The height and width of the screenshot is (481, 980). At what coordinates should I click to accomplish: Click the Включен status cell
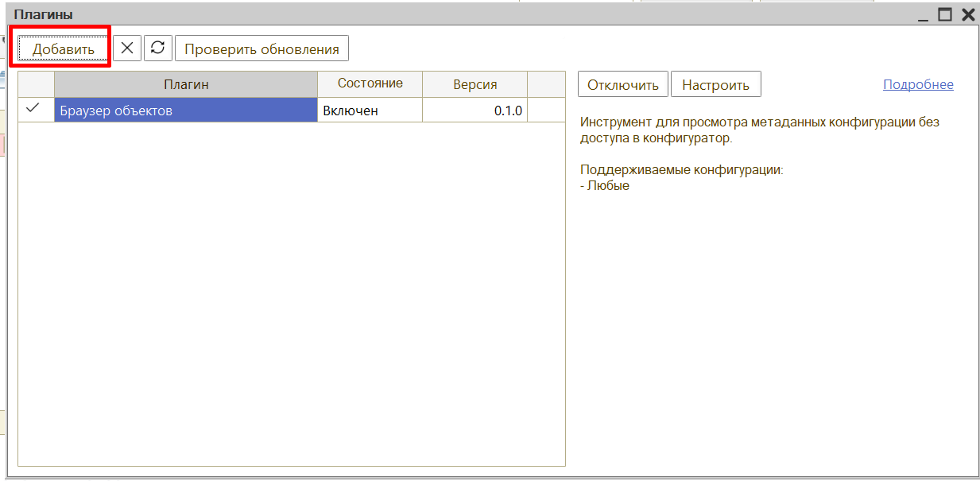(370, 111)
